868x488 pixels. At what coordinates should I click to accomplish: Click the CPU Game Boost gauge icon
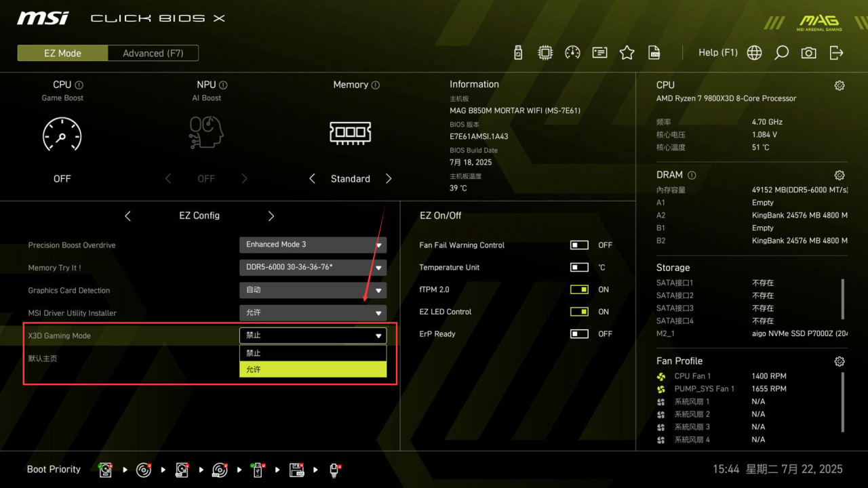pyautogui.click(x=62, y=134)
